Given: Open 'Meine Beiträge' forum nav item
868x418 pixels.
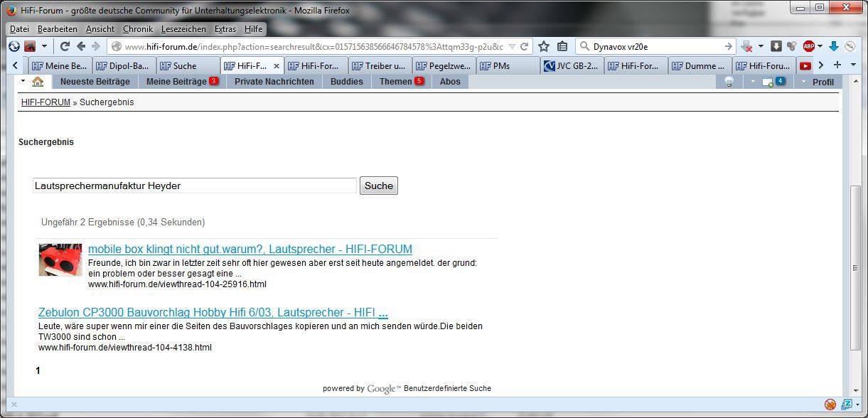Looking at the screenshot, I should point(182,82).
